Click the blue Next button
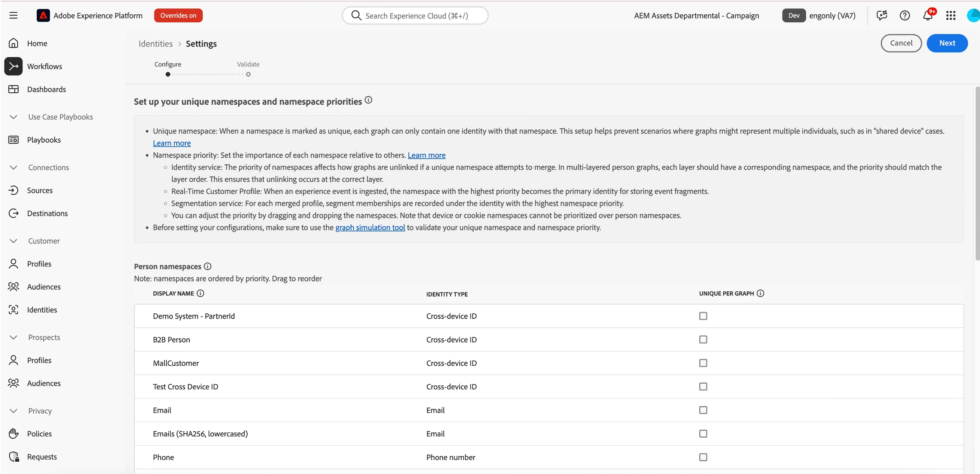Viewport: 980px width, 474px height. [947, 43]
